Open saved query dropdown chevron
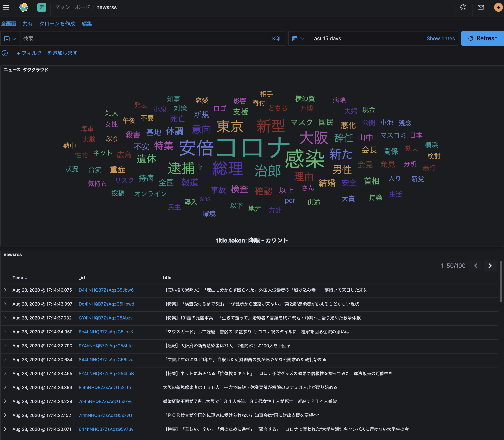This screenshot has width=504, height=440. (x=14, y=38)
